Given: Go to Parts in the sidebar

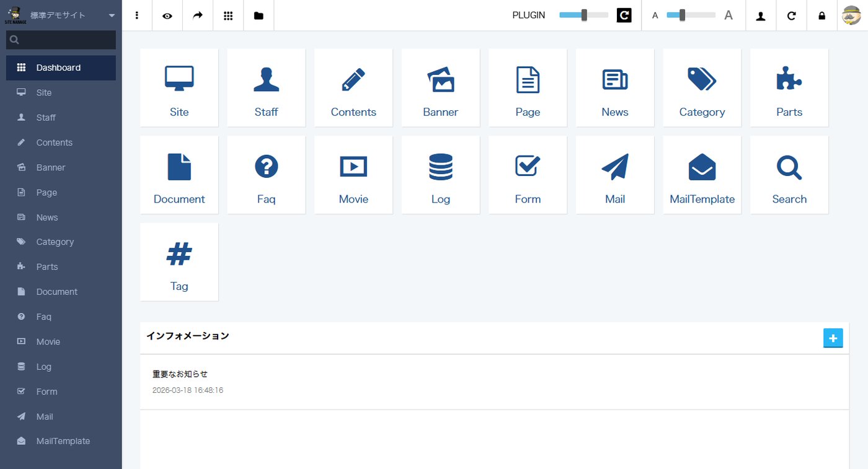Looking at the screenshot, I should (x=61, y=266).
